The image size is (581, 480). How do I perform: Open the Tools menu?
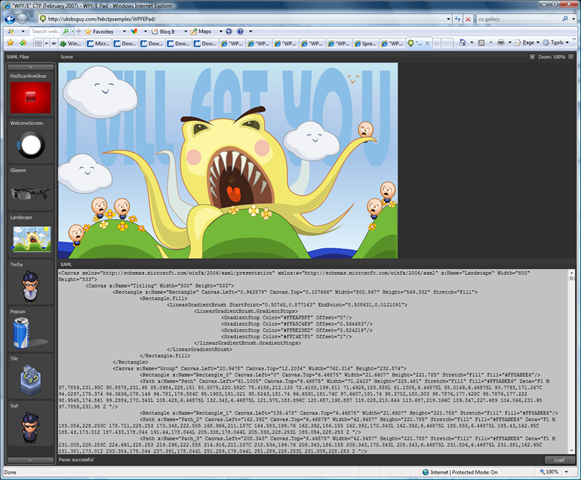[x=555, y=43]
